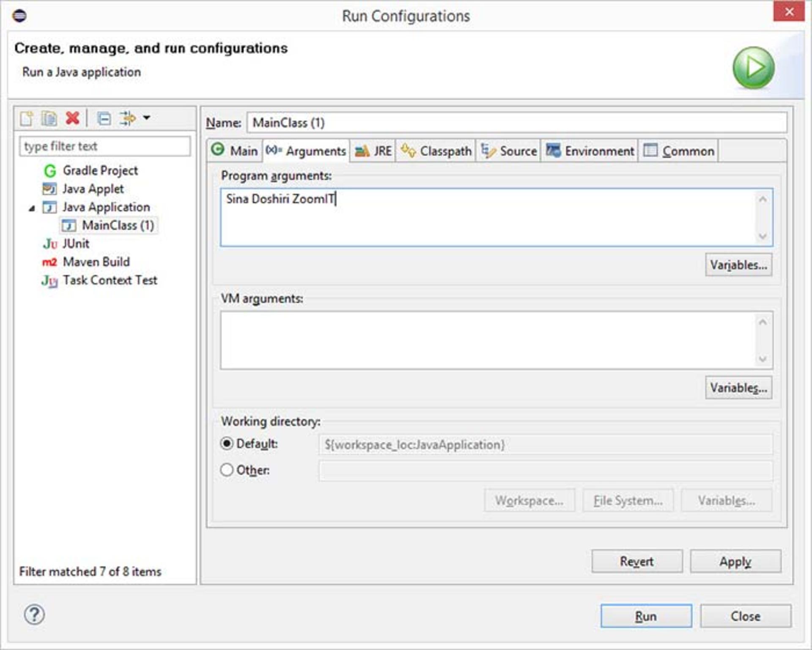The width and height of the screenshot is (812, 650).
Task: Switch to the Source tab
Action: coord(509,151)
